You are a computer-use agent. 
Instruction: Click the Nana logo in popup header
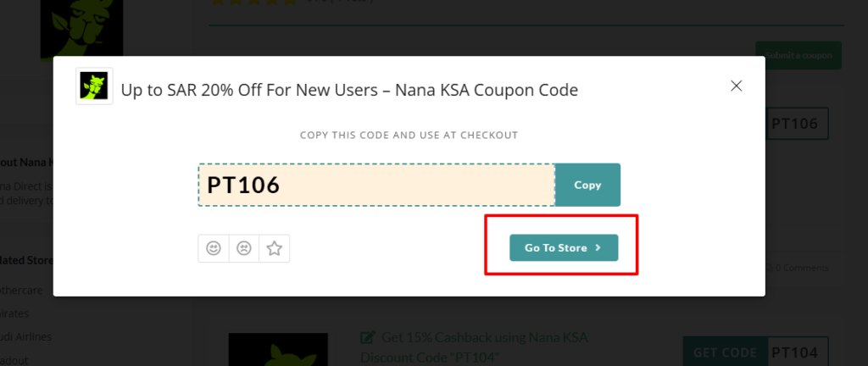tap(94, 86)
